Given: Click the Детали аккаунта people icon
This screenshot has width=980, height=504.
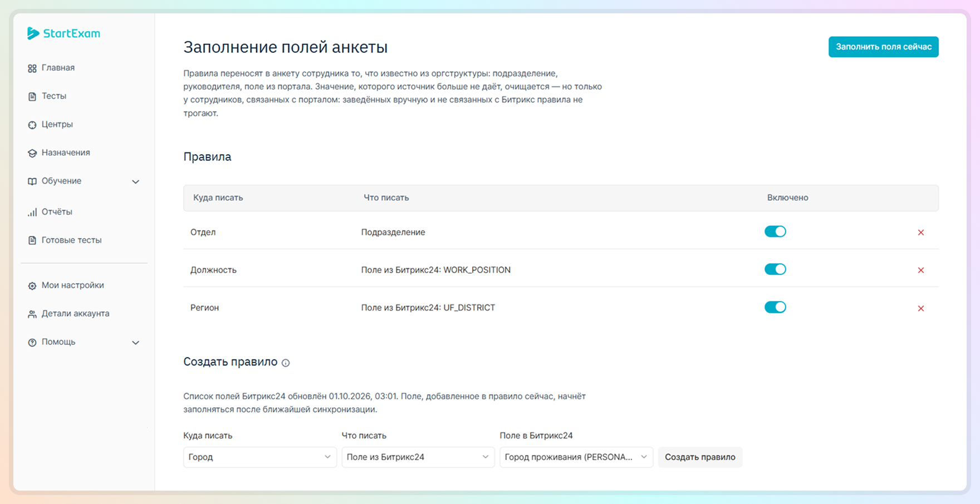Looking at the screenshot, I should click(x=32, y=314).
